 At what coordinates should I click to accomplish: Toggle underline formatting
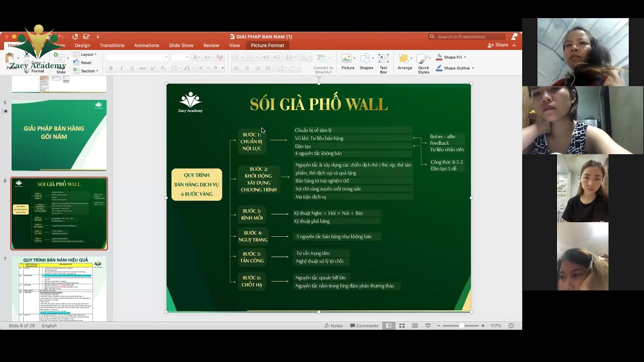132,68
